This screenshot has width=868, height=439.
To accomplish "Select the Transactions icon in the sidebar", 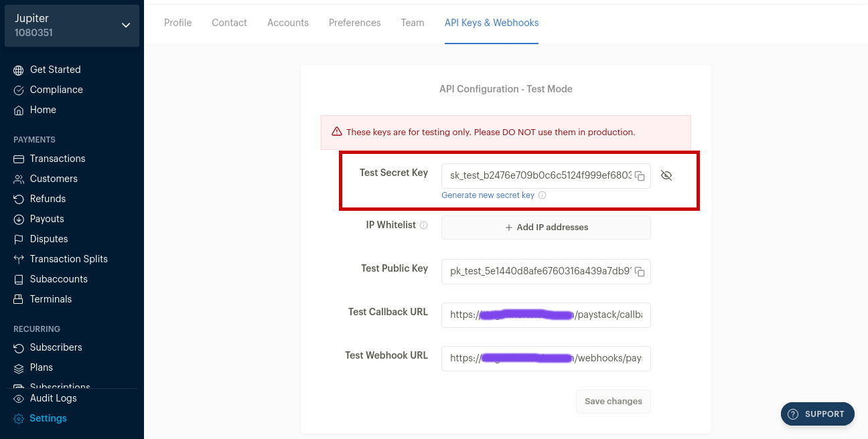I will [x=19, y=159].
